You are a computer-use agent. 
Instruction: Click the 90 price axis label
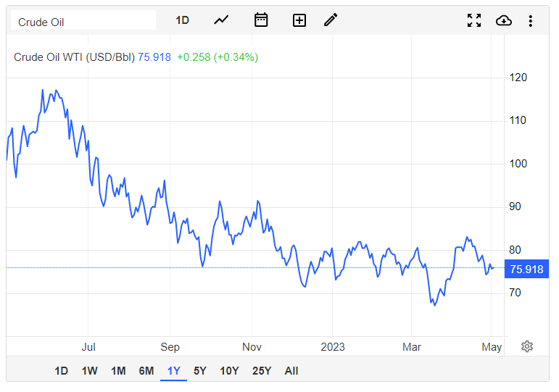tap(515, 207)
